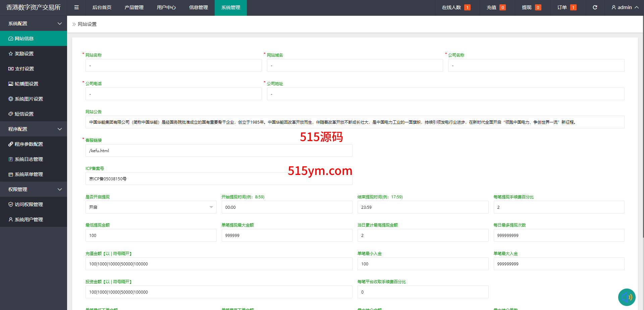Open the 是否开启提现 dropdown
644x310 pixels.
pos(151,207)
